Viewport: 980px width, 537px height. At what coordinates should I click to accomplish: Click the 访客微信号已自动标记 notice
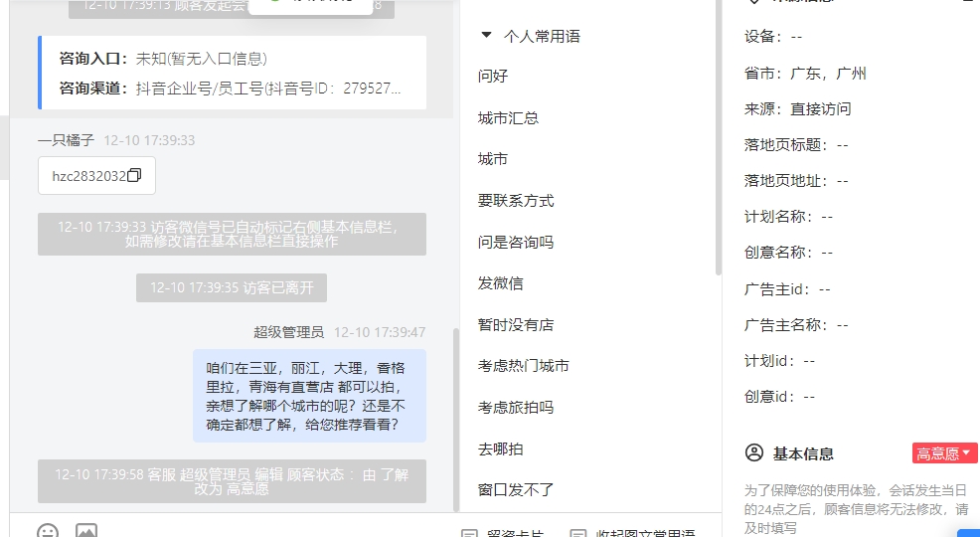coord(232,234)
